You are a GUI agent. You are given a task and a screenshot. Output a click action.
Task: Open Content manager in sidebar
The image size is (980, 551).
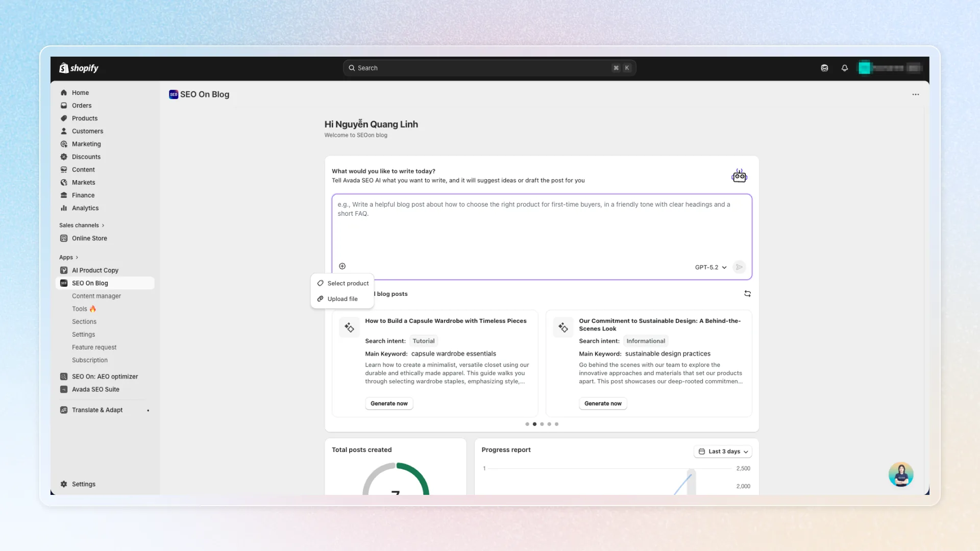pyautogui.click(x=96, y=296)
